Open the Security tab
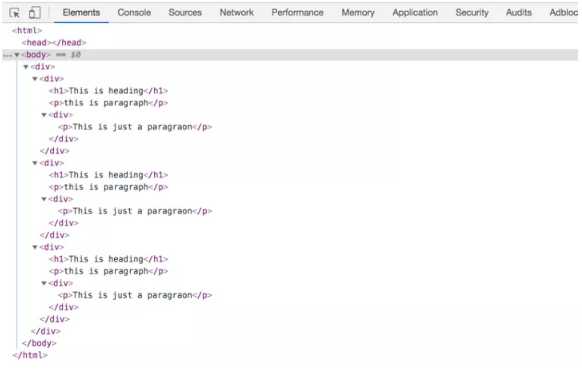Viewport: 582px width, 374px height. (x=472, y=12)
